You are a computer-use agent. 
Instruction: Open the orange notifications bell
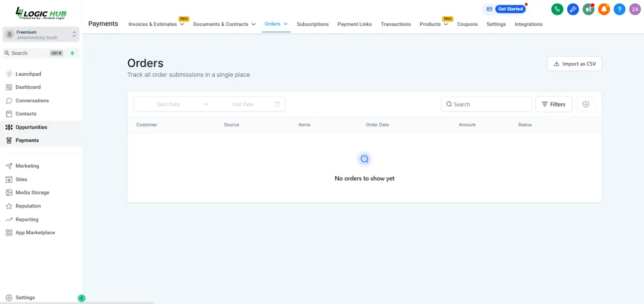pyautogui.click(x=604, y=9)
